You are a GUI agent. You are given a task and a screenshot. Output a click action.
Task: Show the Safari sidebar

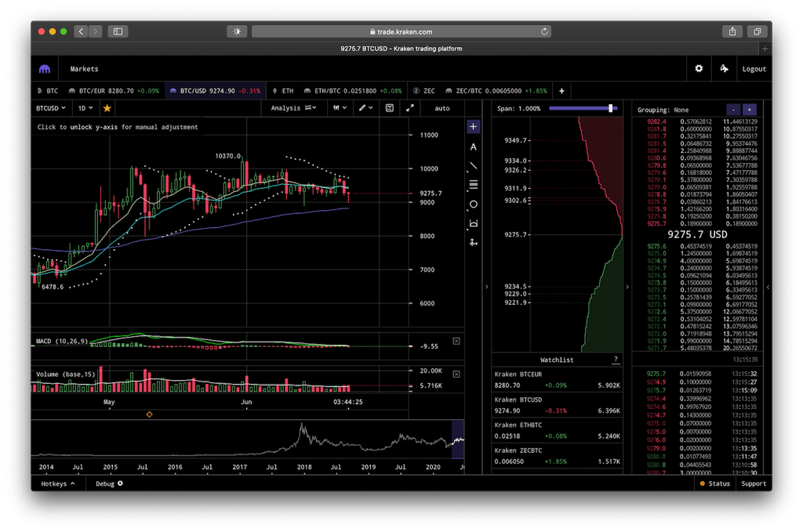[x=118, y=31]
